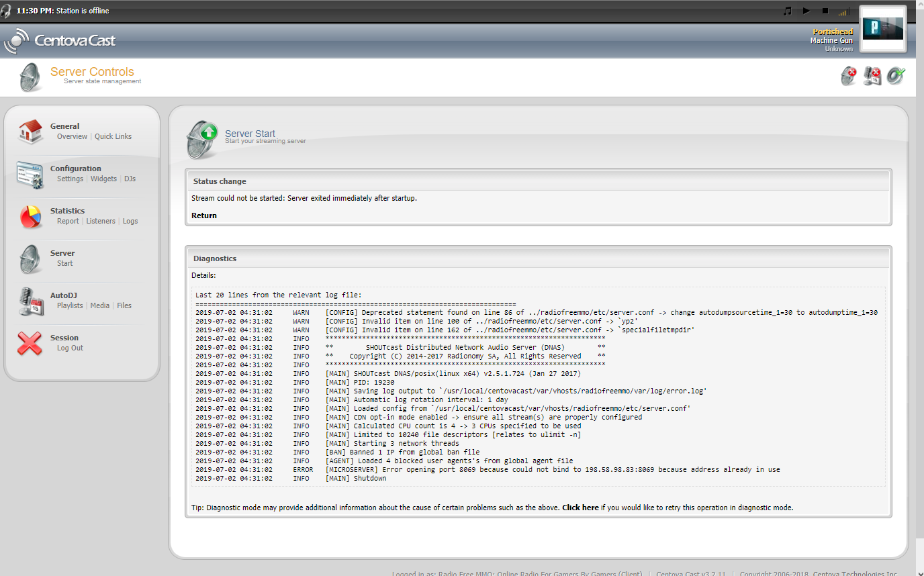
Task: Click the Return link
Action: (204, 215)
